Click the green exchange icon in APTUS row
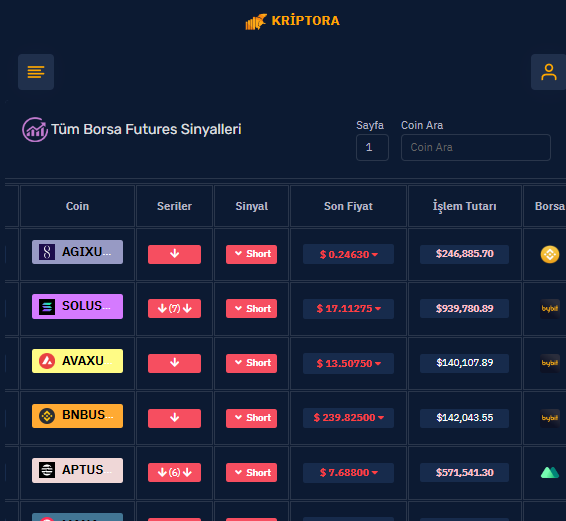Image resolution: width=566 pixels, height=521 pixels. (x=550, y=472)
